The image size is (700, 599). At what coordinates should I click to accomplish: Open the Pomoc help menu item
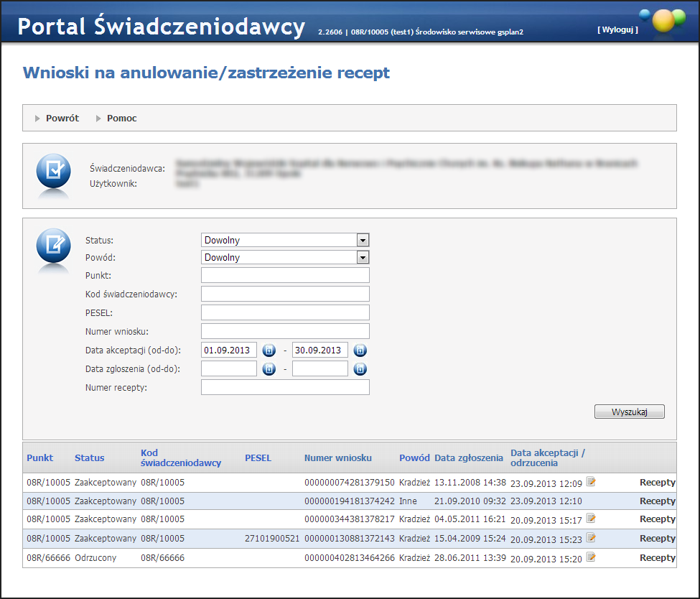121,119
